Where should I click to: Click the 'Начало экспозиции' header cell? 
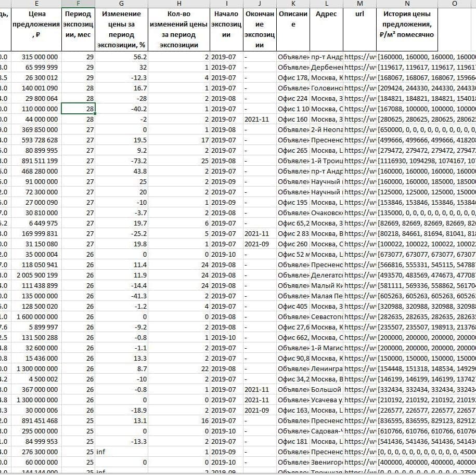coord(226,30)
